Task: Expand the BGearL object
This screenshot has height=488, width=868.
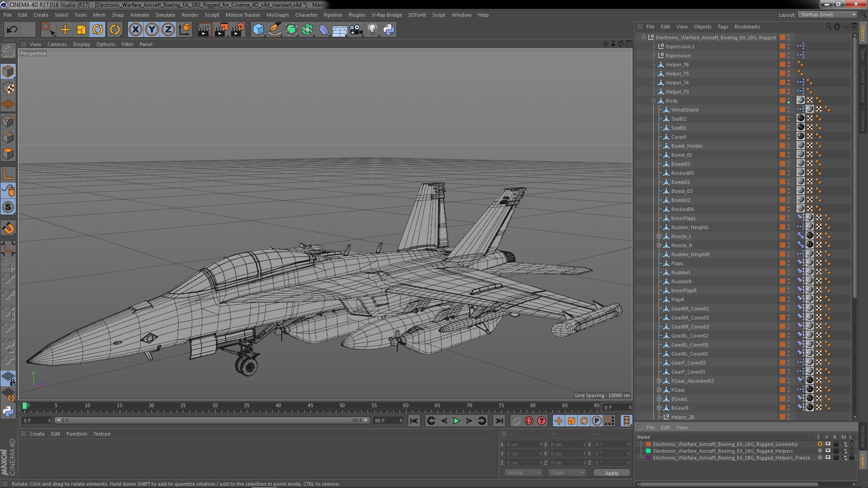Action: pyautogui.click(x=659, y=399)
